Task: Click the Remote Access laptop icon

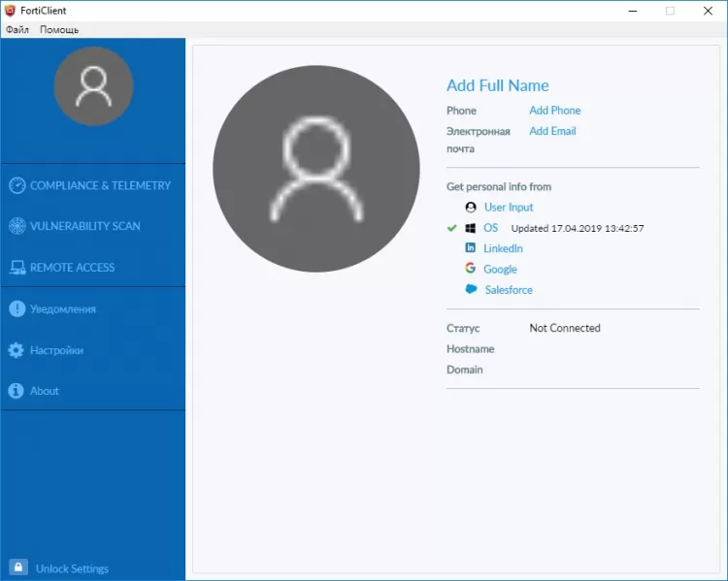Action: tap(17, 268)
